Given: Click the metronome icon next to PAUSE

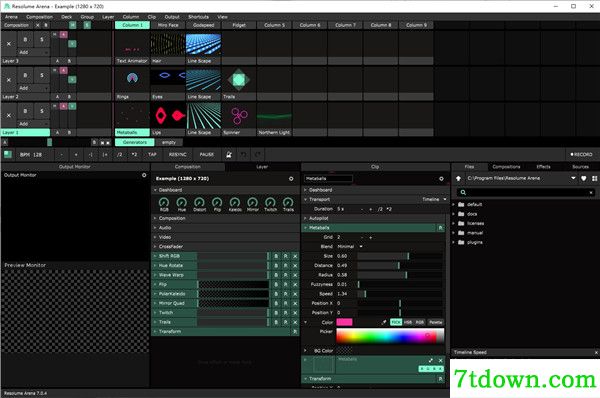Looking at the screenshot, I should tap(229, 155).
